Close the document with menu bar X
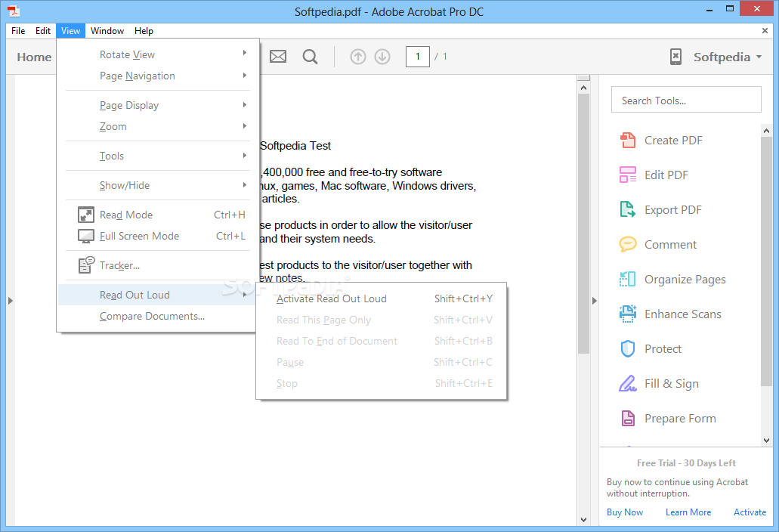The image size is (779, 532). click(x=765, y=31)
